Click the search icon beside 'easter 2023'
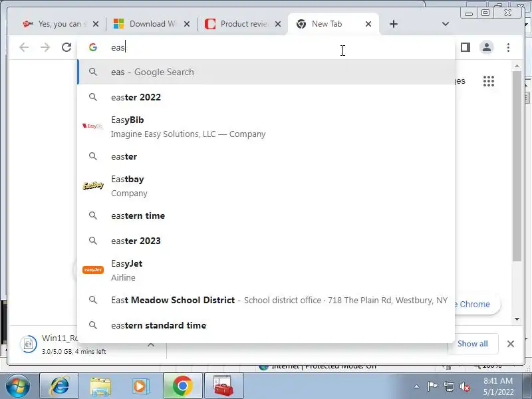The width and height of the screenshot is (532, 399). tap(93, 241)
